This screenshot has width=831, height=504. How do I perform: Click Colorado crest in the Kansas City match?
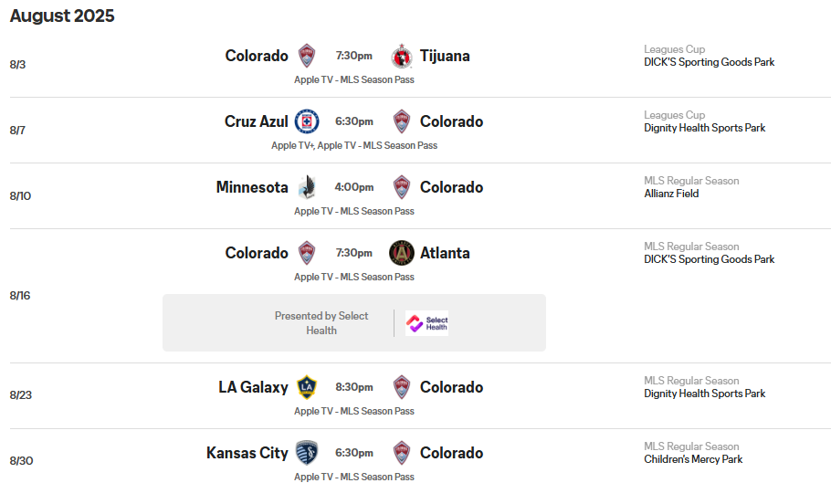tap(402, 453)
